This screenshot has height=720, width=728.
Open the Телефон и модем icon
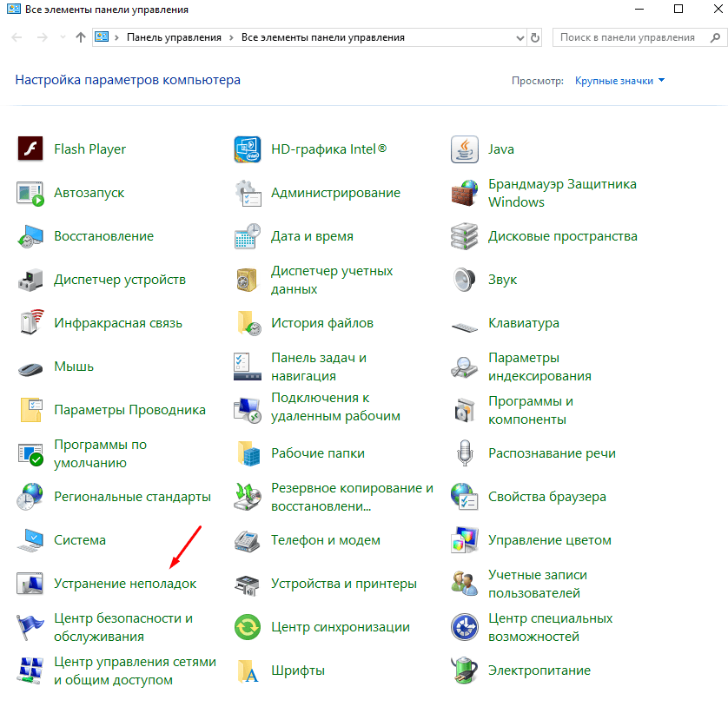[x=248, y=541]
